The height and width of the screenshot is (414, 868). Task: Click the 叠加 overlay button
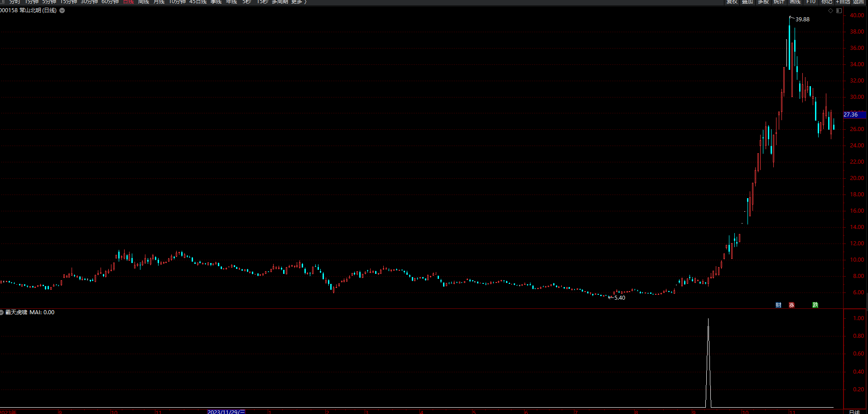(747, 2)
